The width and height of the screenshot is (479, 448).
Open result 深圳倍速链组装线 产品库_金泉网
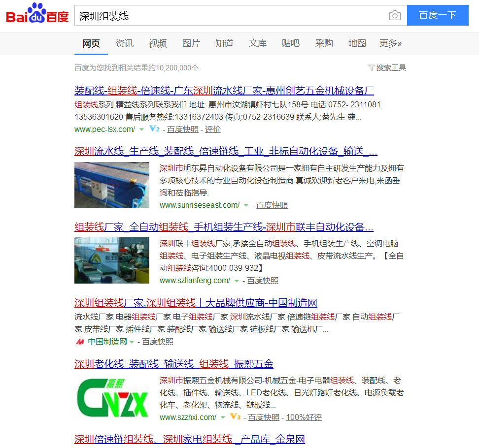click(x=190, y=439)
